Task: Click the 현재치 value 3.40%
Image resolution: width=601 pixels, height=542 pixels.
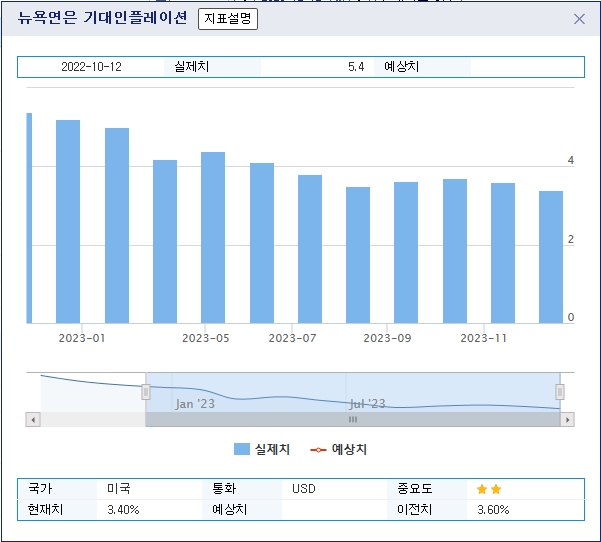Action: tap(123, 510)
